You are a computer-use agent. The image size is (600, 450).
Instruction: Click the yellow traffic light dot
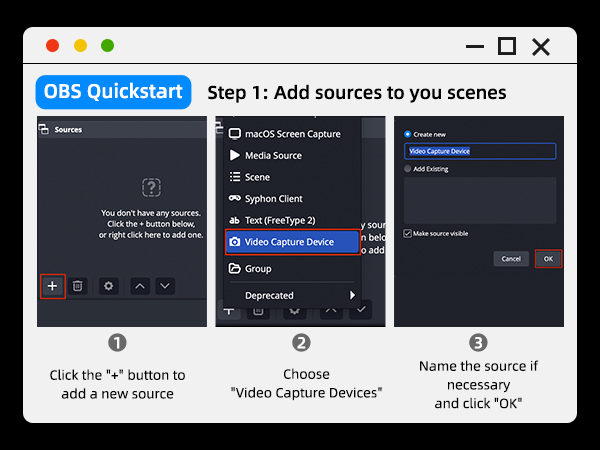pos(80,46)
